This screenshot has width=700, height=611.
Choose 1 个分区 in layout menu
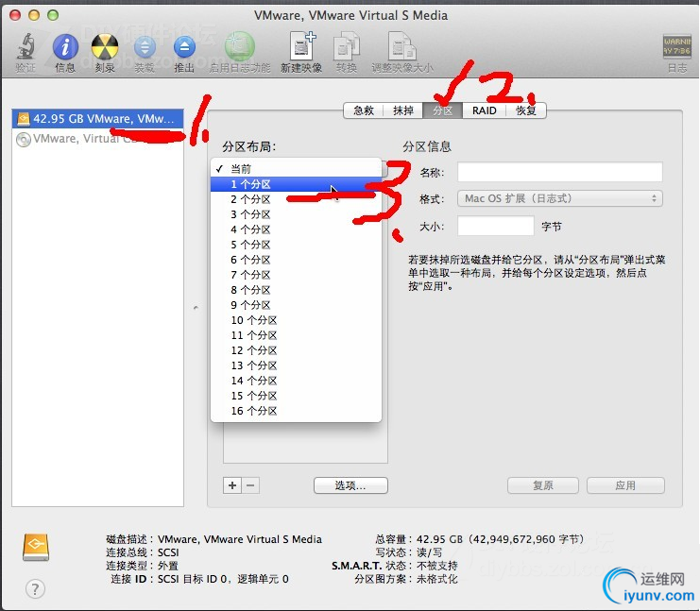[296, 184]
